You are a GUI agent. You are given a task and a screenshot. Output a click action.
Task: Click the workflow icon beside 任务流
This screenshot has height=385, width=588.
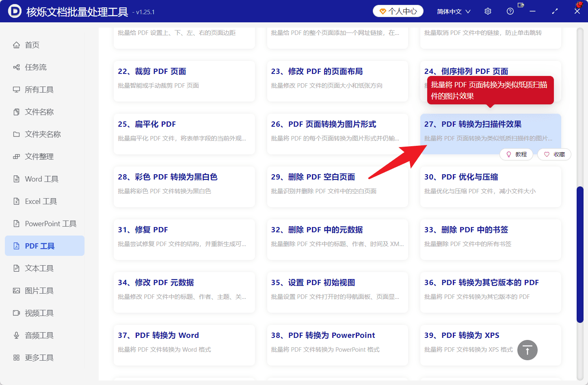(16, 67)
